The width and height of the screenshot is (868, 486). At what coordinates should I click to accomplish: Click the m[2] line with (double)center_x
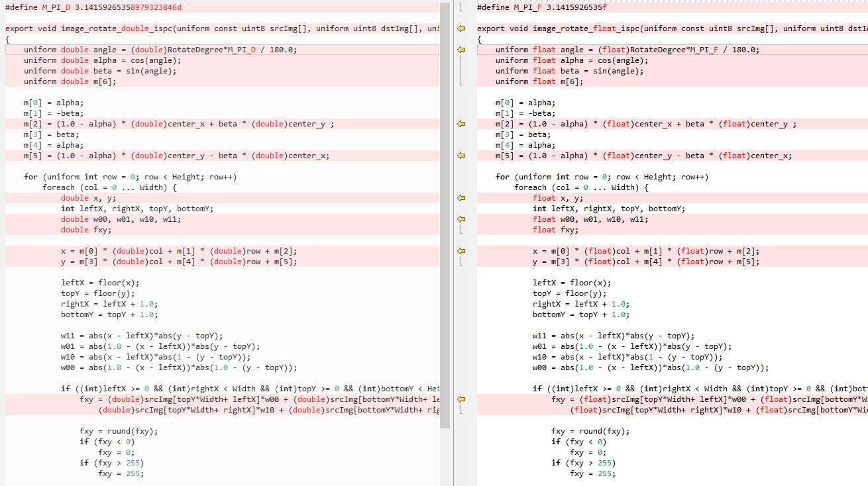point(179,124)
